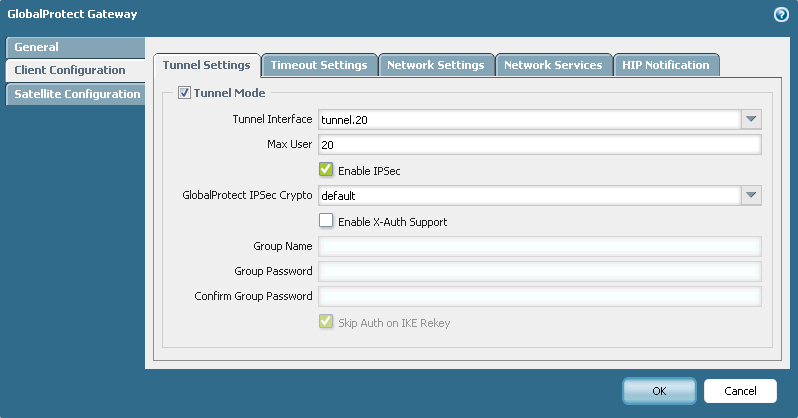Toggle the Tunnel Mode checkbox
Screen dimensions: 798x418
pyautogui.click(x=184, y=94)
